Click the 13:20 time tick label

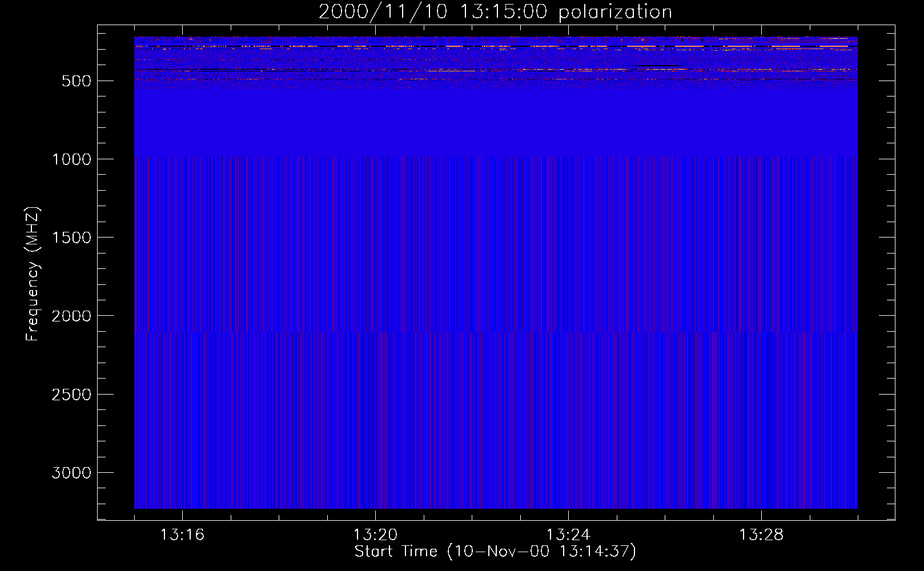(x=375, y=535)
